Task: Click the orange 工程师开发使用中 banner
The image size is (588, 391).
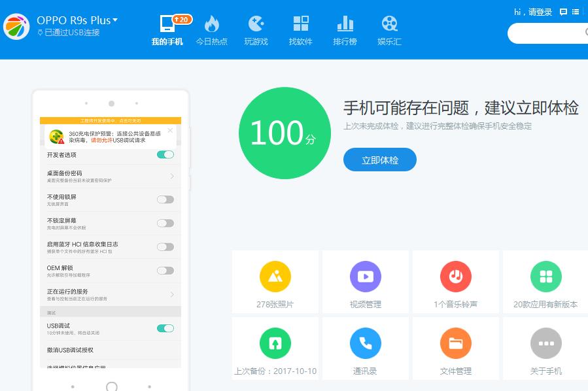Action: click(x=111, y=121)
